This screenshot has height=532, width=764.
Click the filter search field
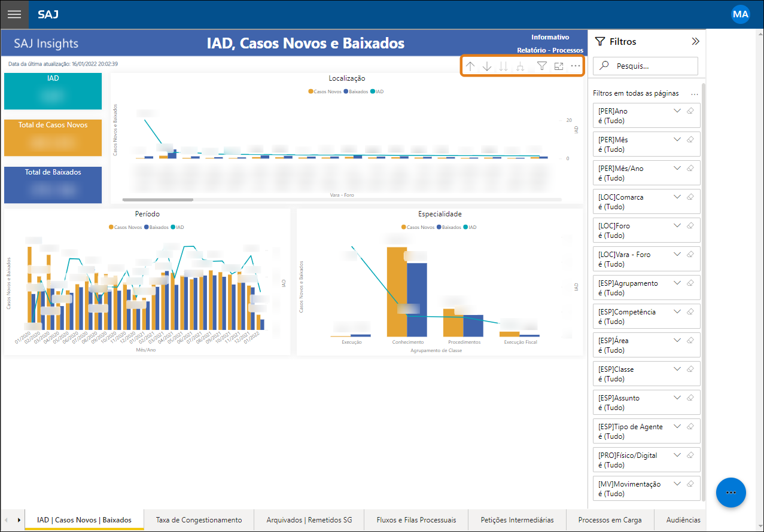tap(646, 66)
